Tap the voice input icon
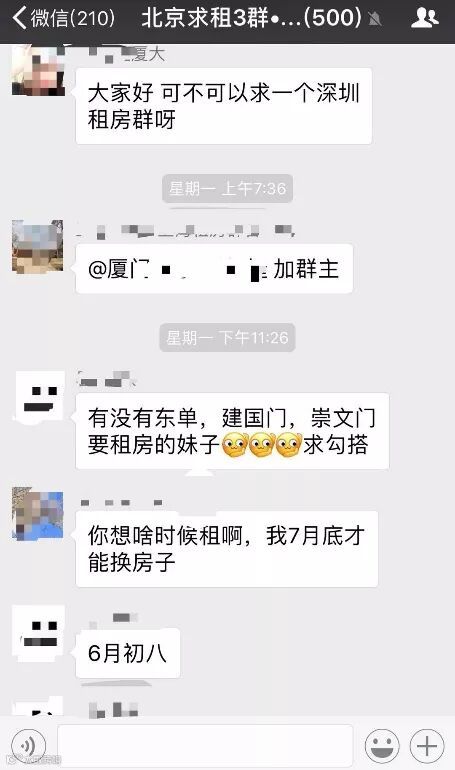 coord(28,745)
